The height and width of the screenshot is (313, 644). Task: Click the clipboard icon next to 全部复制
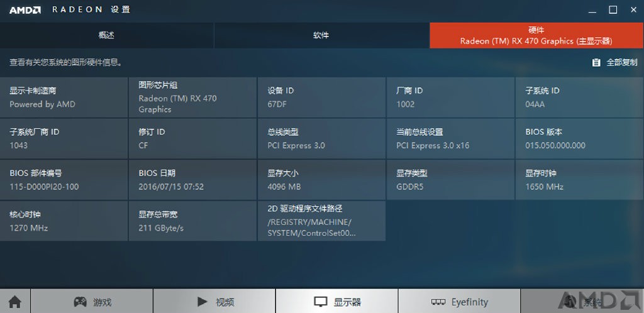click(x=596, y=63)
